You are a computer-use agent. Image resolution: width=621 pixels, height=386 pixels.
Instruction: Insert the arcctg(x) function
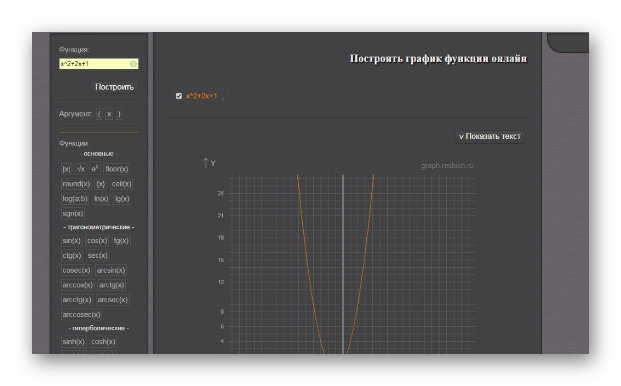click(x=77, y=300)
